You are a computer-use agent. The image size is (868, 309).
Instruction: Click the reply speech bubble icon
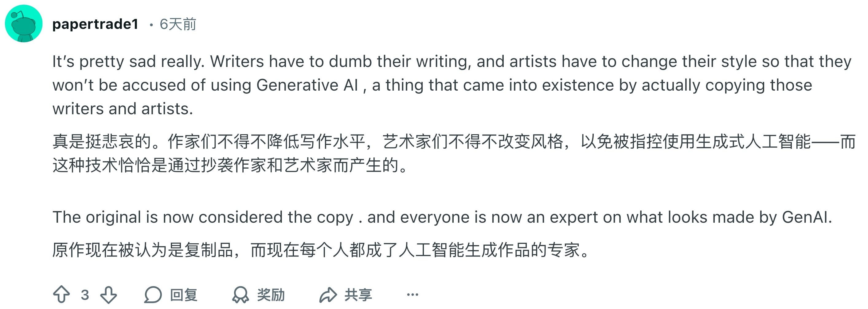153,295
